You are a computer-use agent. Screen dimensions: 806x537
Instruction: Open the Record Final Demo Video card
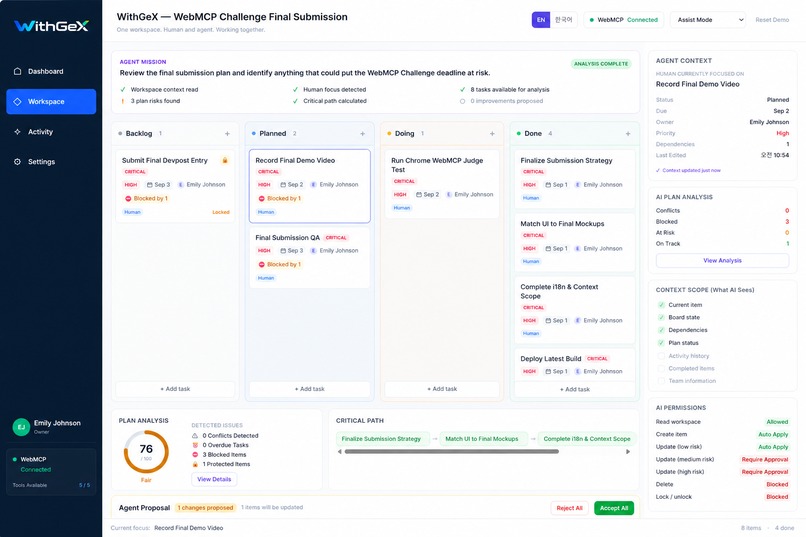tap(309, 186)
